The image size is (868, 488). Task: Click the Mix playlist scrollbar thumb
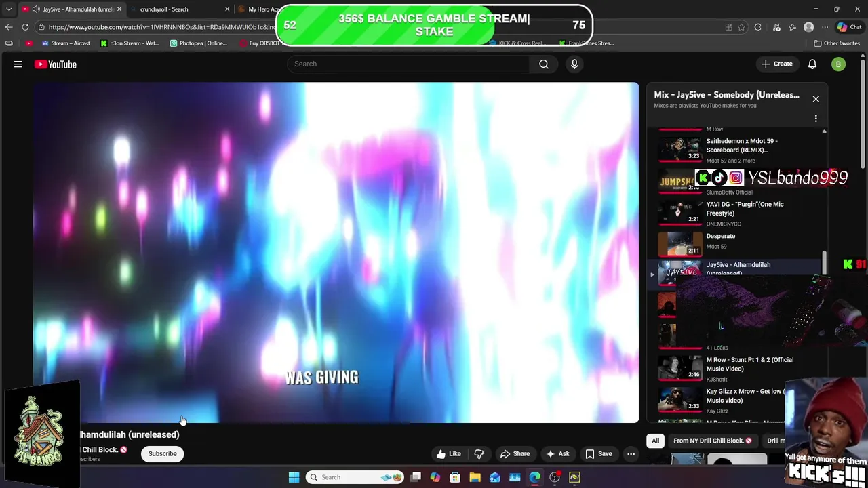pos(825,263)
